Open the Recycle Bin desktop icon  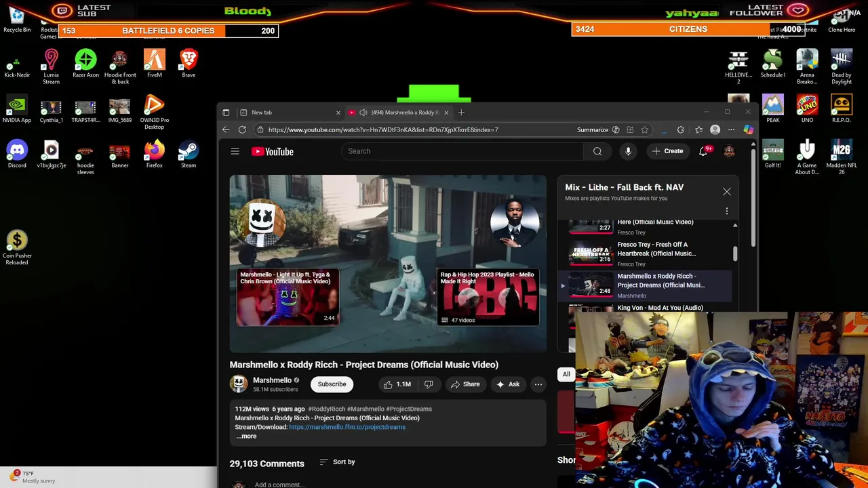point(17,20)
